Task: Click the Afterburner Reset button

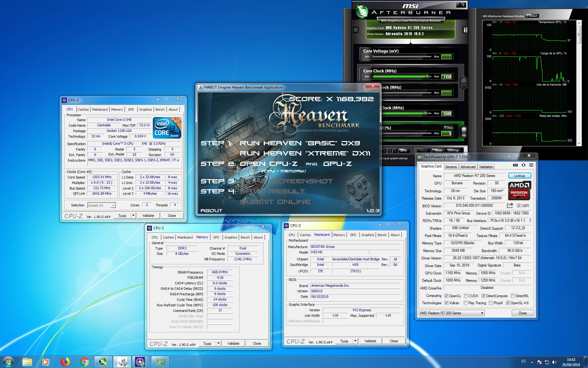Action: tap(438, 150)
